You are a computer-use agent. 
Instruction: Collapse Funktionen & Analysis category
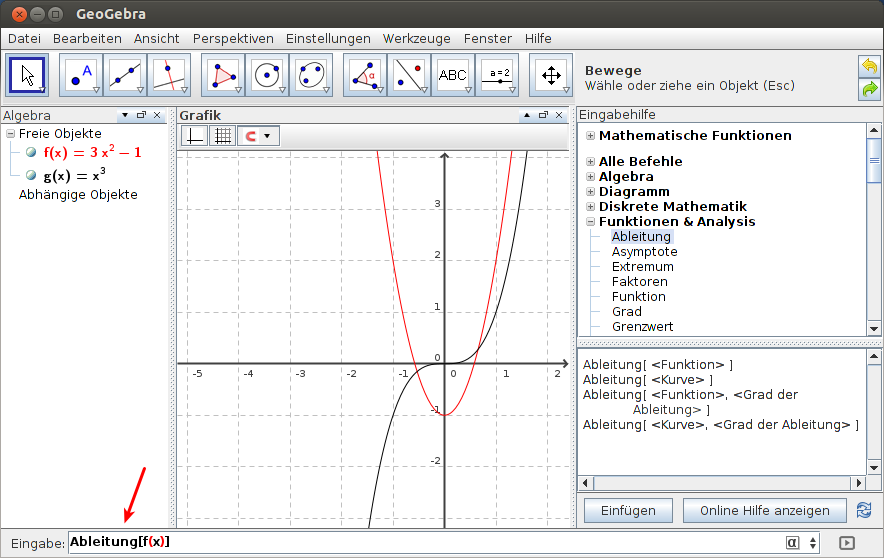coord(590,222)
